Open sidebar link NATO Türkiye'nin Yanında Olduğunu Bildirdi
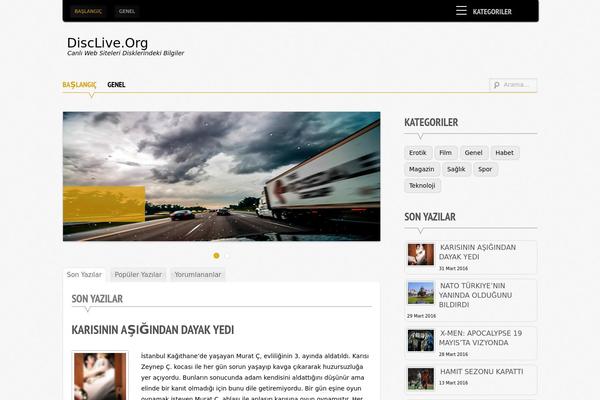600x400 pixels. 475,295
